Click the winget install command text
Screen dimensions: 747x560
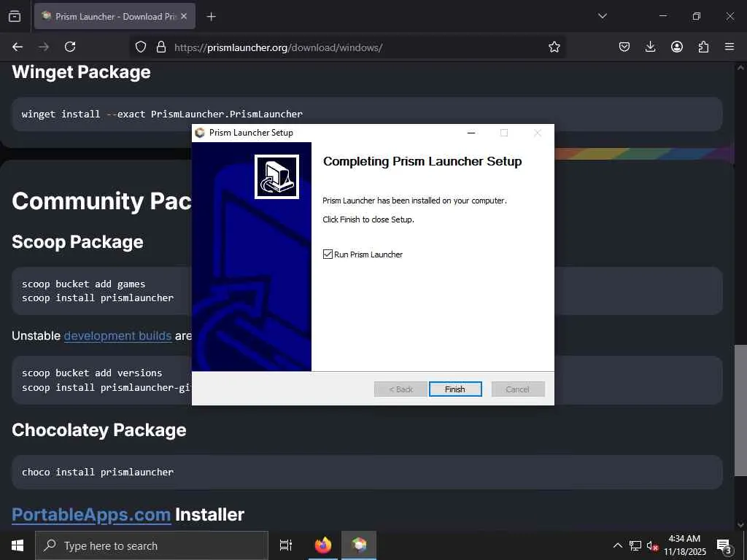(162, 114)
